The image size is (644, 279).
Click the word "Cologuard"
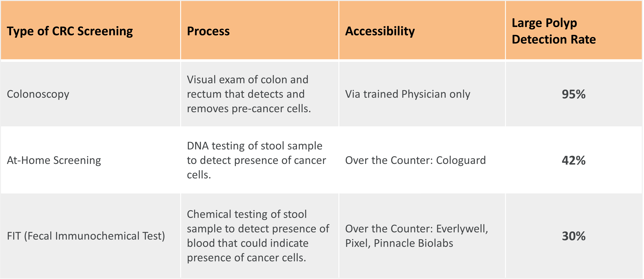461,160
